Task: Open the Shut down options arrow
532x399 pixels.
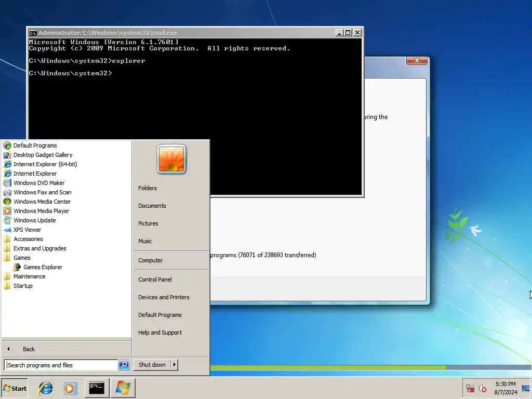Action: tap(175, 365)
